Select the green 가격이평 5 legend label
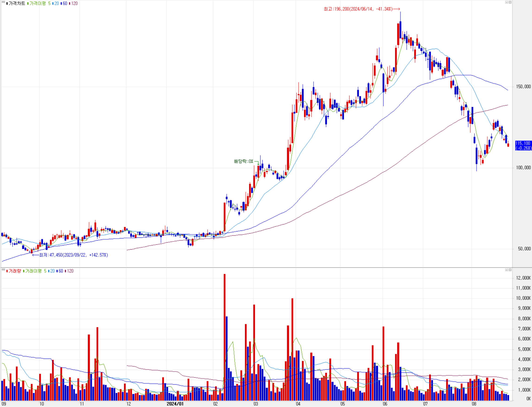This screenshot has height=407, width=532. tap(39, 3)
